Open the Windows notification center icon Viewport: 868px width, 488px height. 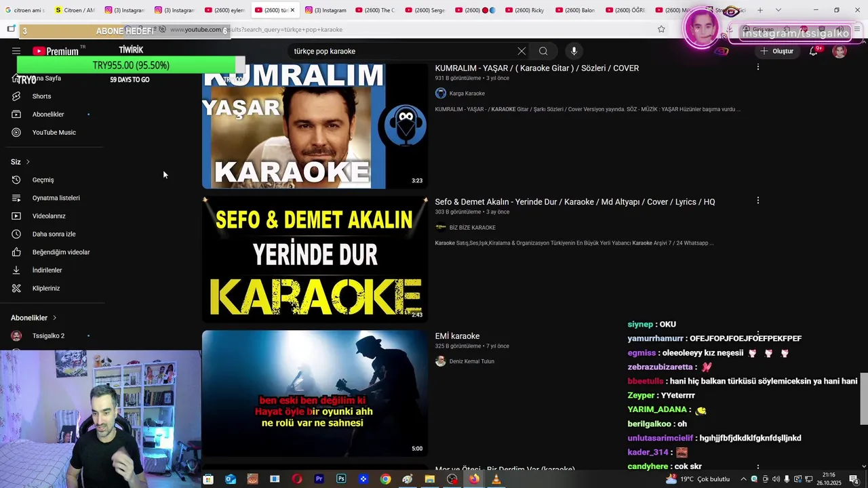(x=854, y=479)
